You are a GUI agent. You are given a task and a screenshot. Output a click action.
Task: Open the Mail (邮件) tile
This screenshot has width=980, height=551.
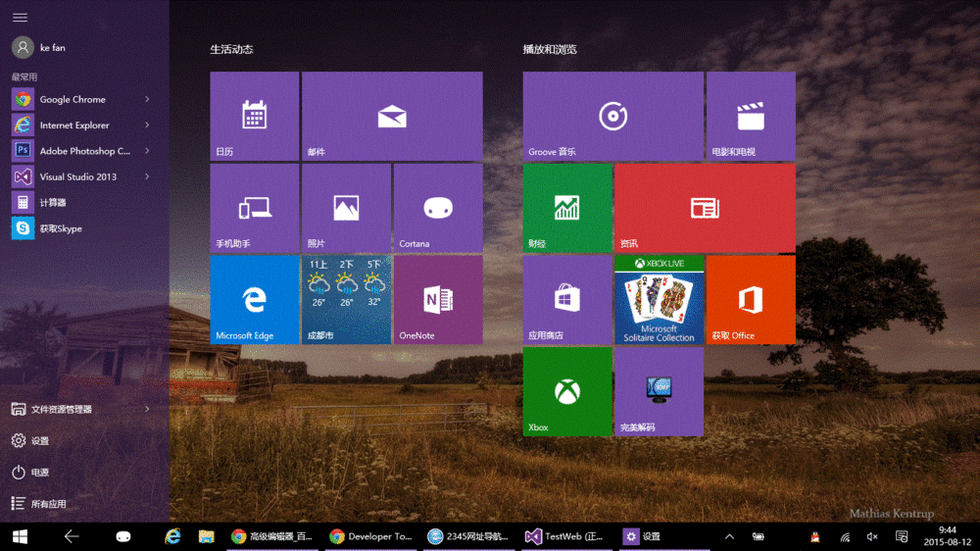(x=392, y=116)
